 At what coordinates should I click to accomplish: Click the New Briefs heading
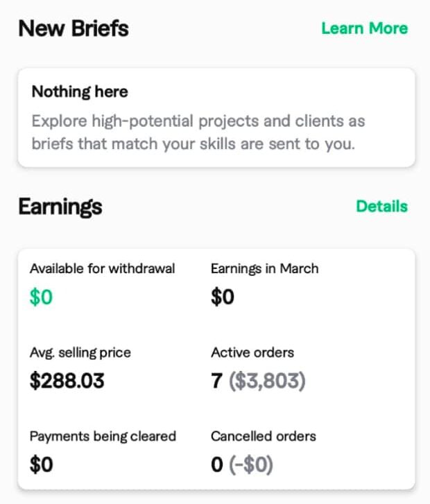pyautogui.click(x=73, y=28)
